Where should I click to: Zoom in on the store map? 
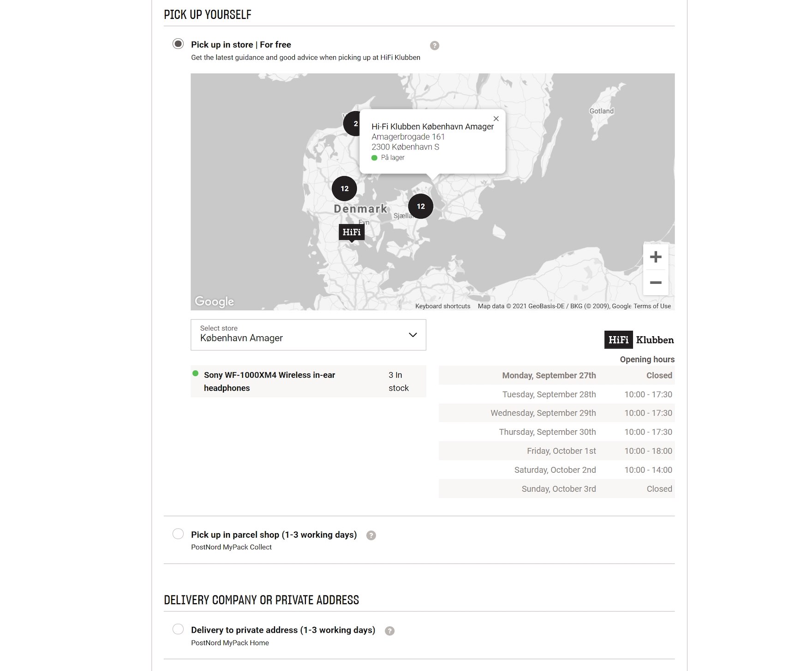tap(655, 257)
